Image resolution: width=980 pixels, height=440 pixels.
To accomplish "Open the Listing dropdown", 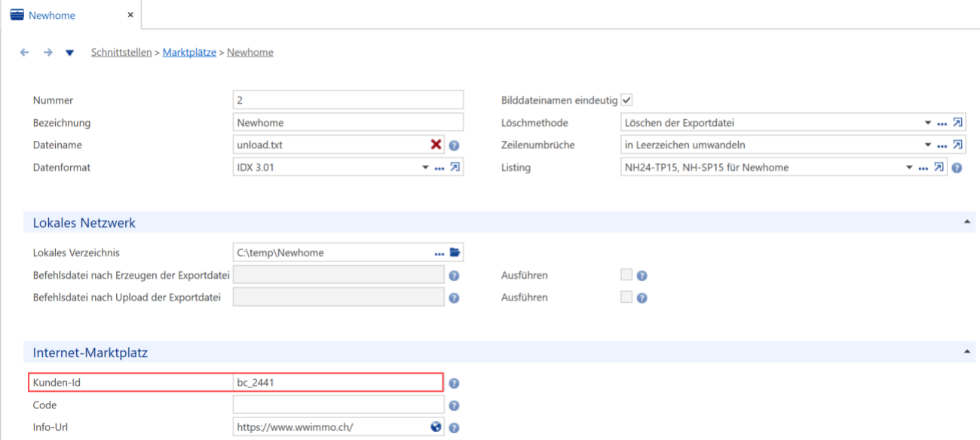I will pyautogui.click(x=909, y=167).
